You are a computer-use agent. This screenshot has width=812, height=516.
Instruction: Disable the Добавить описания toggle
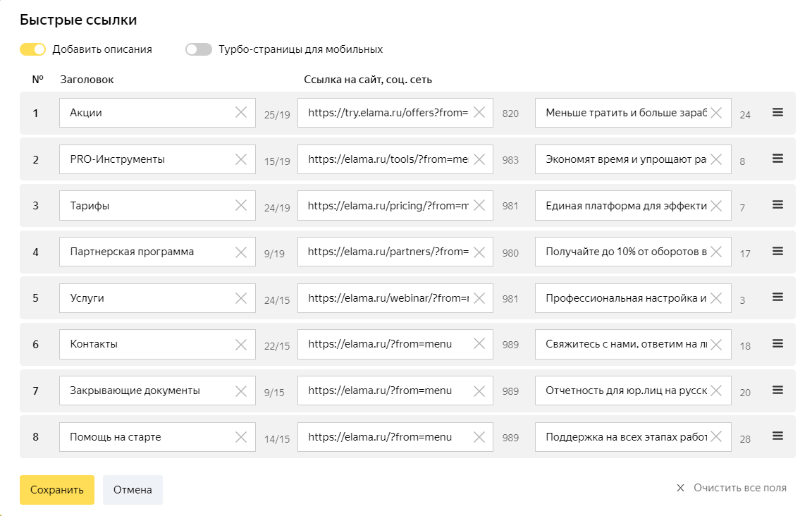click(x=32, y=49)
